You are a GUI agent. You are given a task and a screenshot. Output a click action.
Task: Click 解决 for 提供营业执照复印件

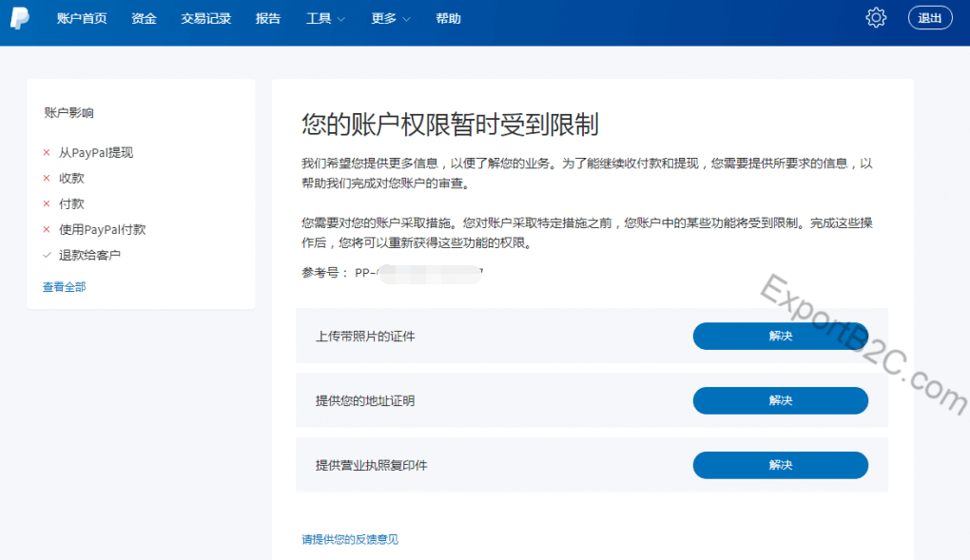(x=780, y=465)
